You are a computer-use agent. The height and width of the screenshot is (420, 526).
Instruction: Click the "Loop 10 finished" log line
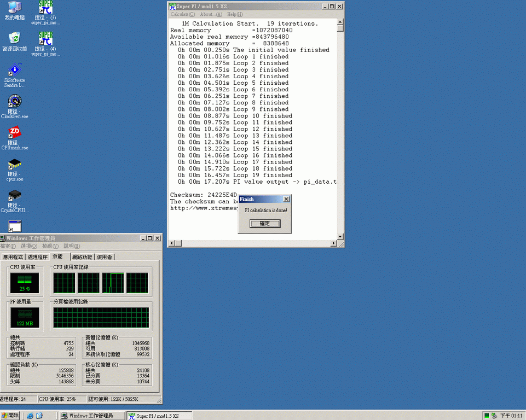point(235,115)
